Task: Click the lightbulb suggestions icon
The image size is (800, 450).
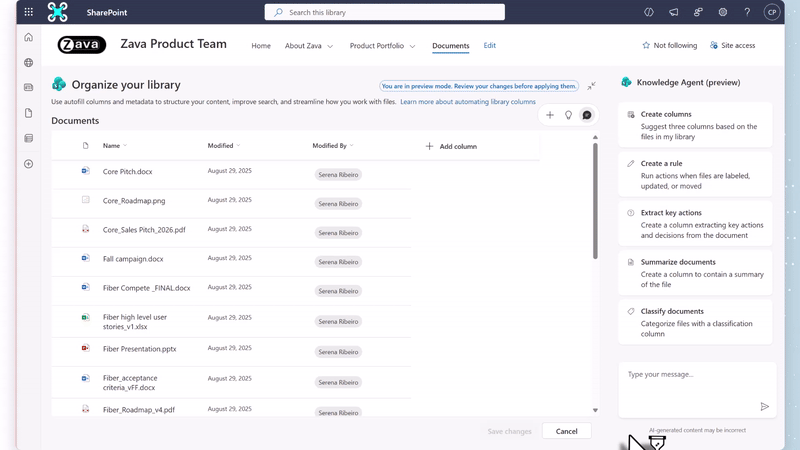Action: [x=568, y=115]
